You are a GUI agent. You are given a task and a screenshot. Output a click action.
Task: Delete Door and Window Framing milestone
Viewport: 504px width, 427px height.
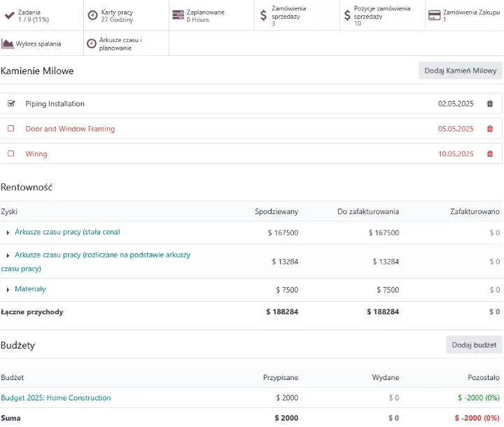tap(490, 129)
